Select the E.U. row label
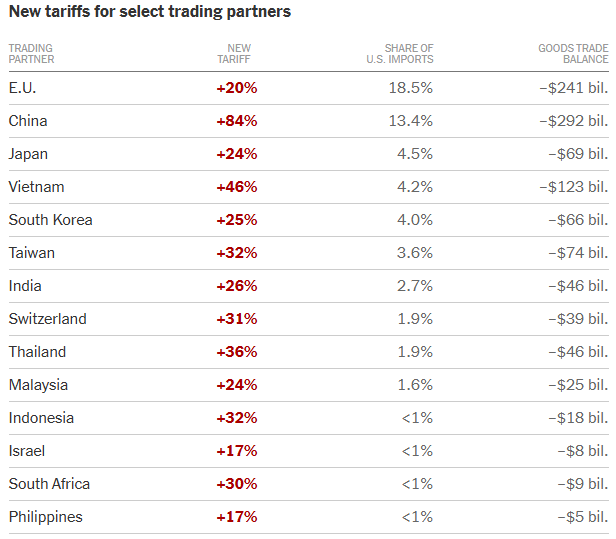 pyautogui.click(x=23, y=88)
